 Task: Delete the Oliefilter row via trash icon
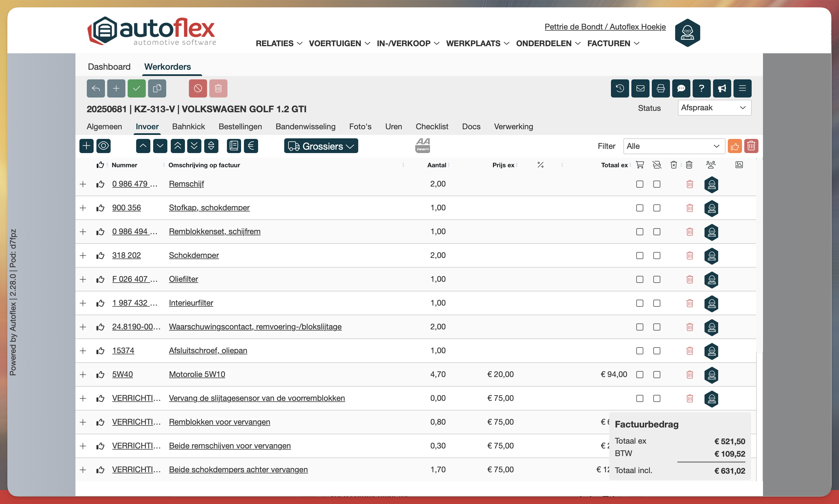click(690, 279)
